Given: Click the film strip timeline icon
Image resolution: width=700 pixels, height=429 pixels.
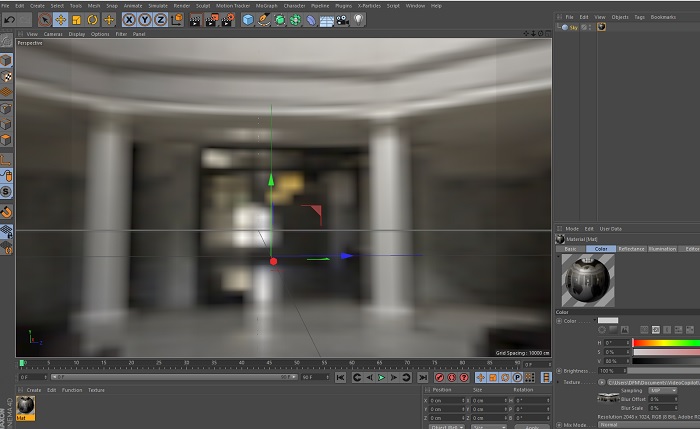Looking at the screenshot, I should point(546,378).
